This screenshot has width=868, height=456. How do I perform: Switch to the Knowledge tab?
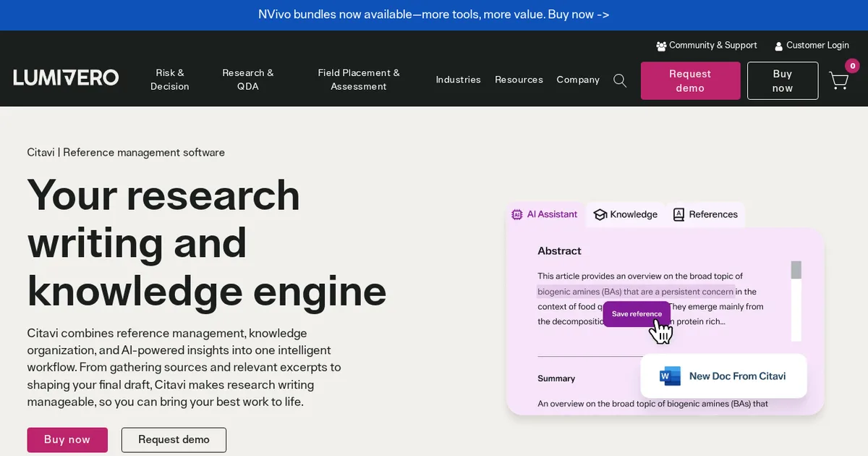click(625, 214)
